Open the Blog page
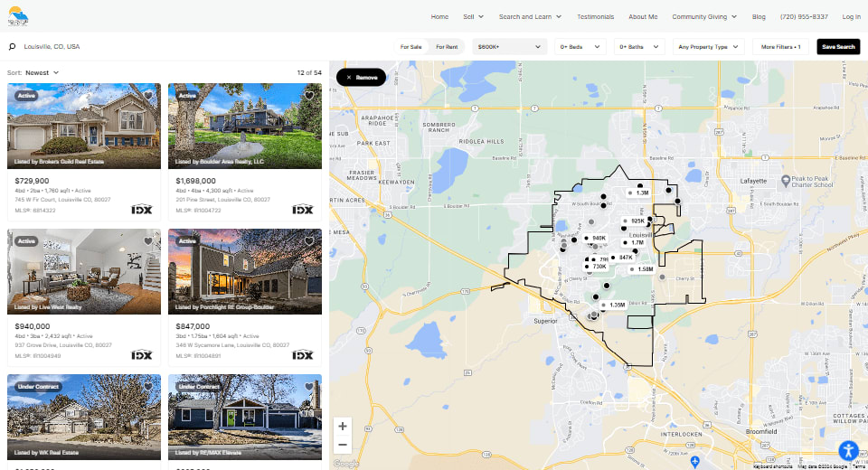This screenshot has width=868, height=470. 759,16
